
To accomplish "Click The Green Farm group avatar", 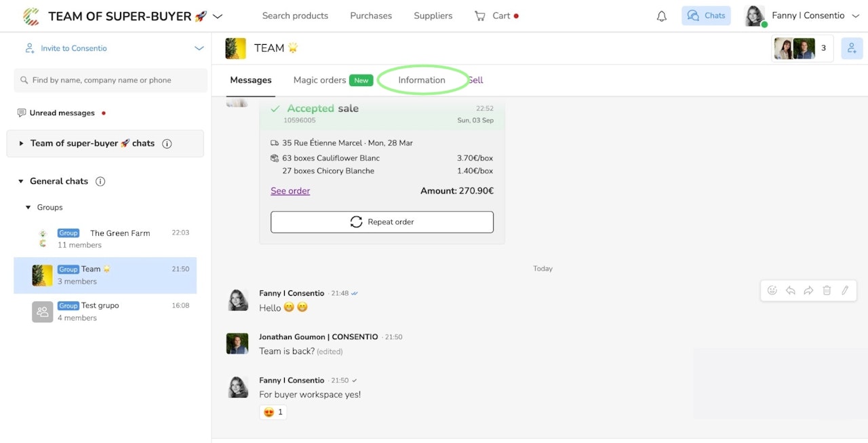I will [x=43, y=239].
